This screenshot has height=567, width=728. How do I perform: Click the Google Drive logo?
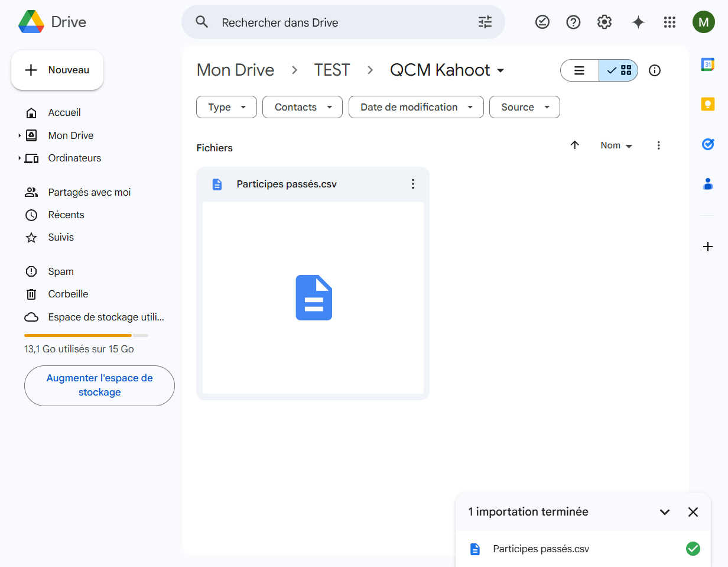click(31, 22)
